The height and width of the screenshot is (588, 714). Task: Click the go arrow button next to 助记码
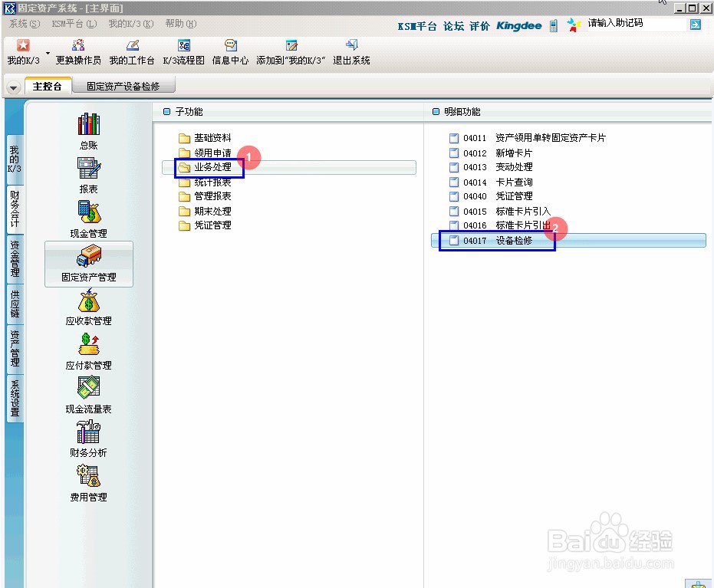click(696, 25)
